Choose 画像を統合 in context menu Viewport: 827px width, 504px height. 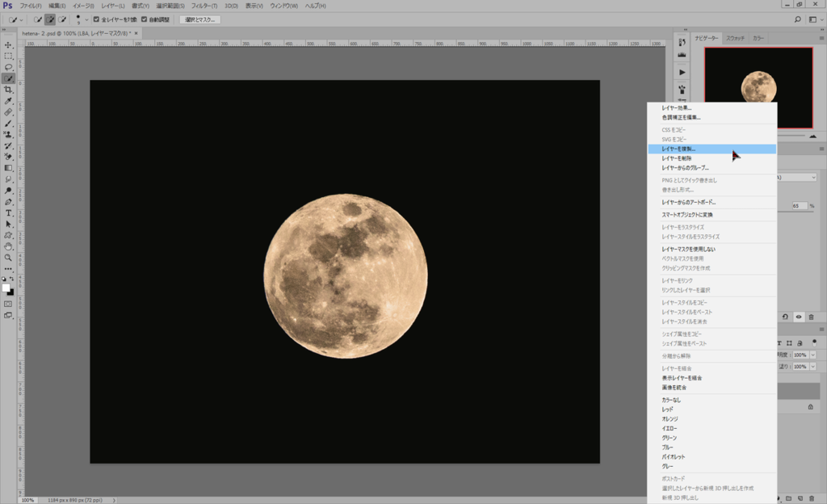(712, 388)
